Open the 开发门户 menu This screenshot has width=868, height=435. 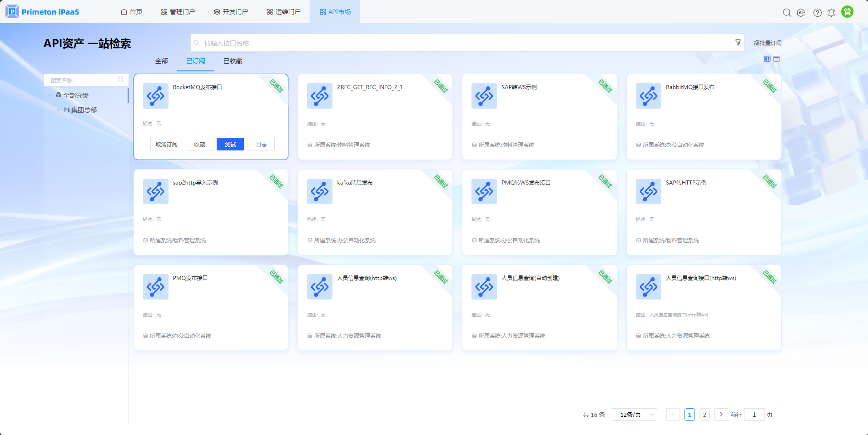click(x=231, y=12)
